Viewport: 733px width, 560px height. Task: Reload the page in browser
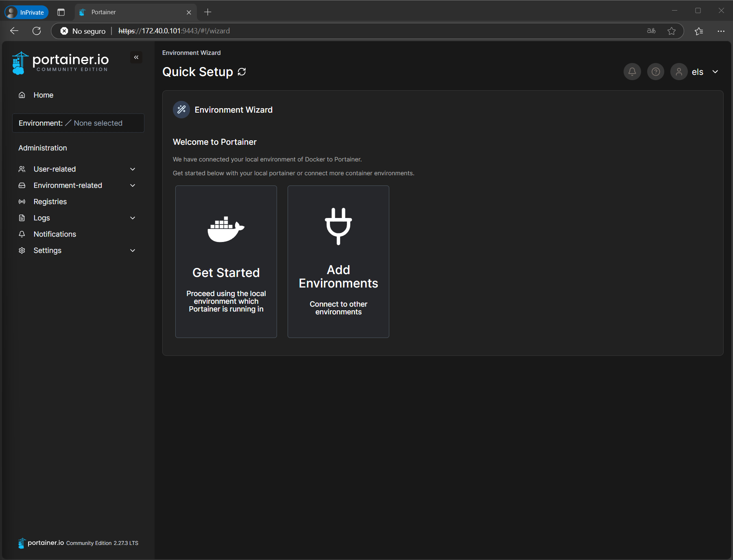click(37, 31)
